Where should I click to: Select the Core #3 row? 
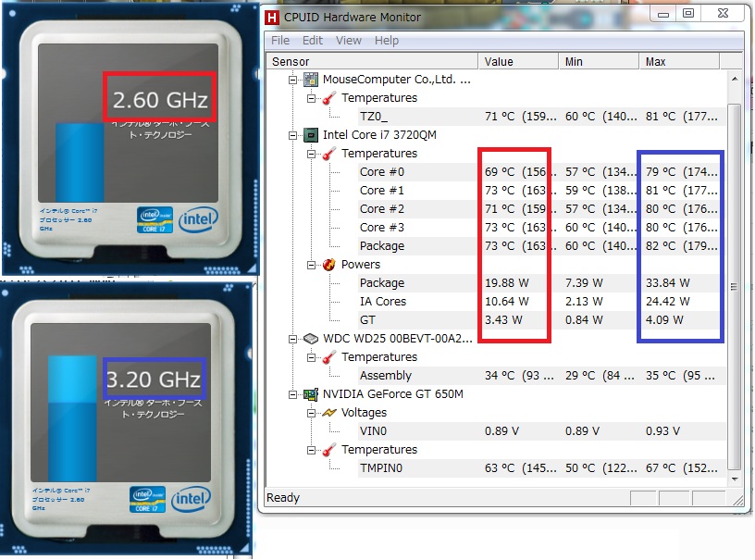541,228
